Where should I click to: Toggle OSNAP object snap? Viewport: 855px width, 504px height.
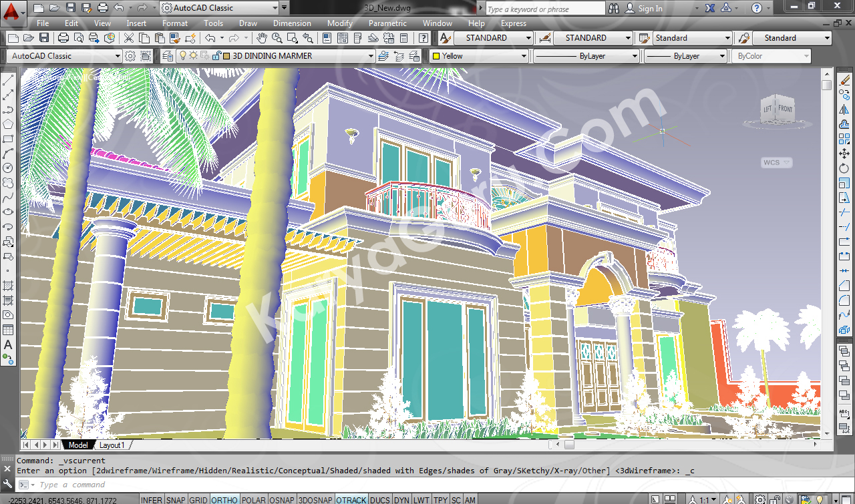coord(282,500)
